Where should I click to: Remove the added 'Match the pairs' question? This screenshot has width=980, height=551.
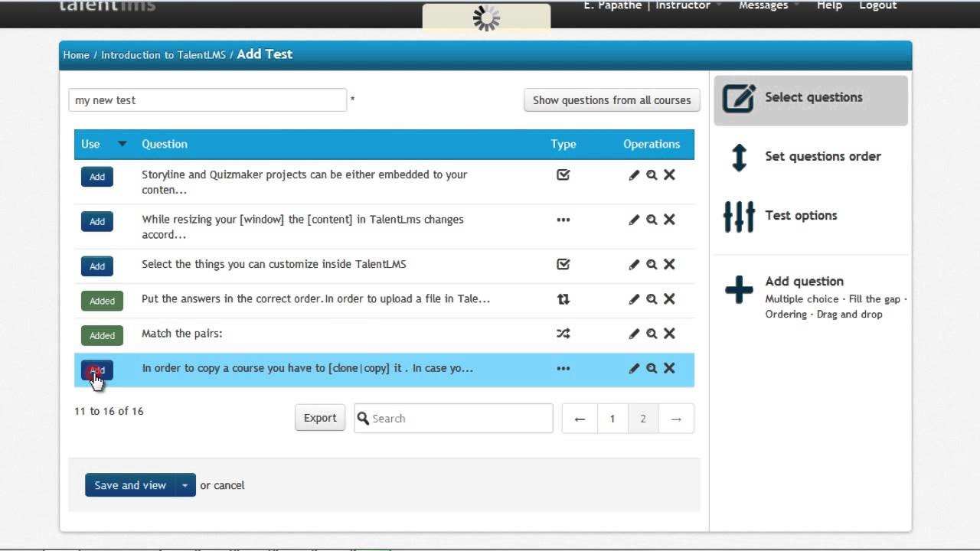click(102, 335)
